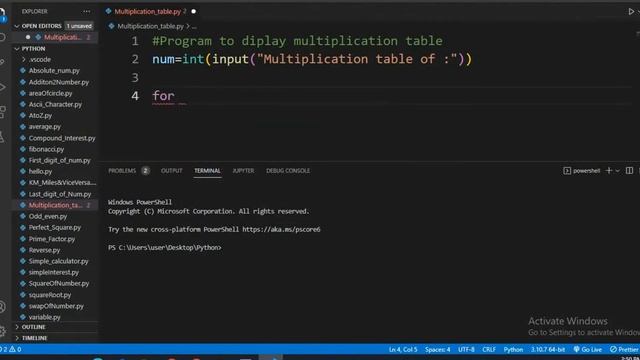640x360 pixels.
Task: Open Additon2Number.py file
Action: pyautogui.click(x=59, y=82)
